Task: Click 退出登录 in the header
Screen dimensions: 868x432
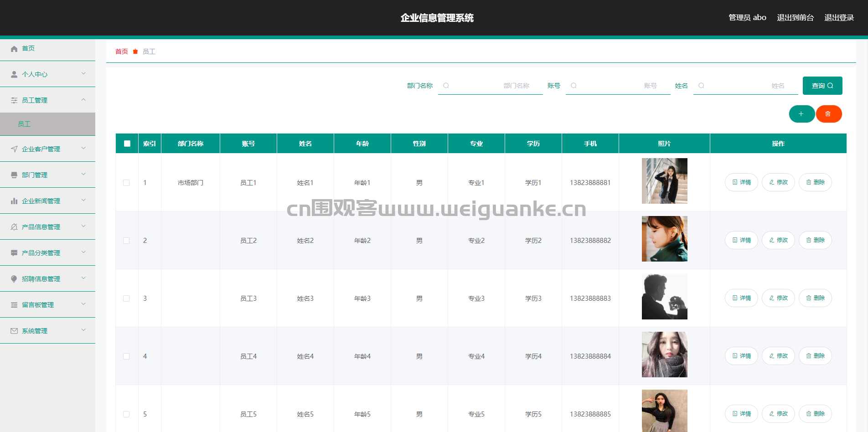Action: click(x=839, y=18)
